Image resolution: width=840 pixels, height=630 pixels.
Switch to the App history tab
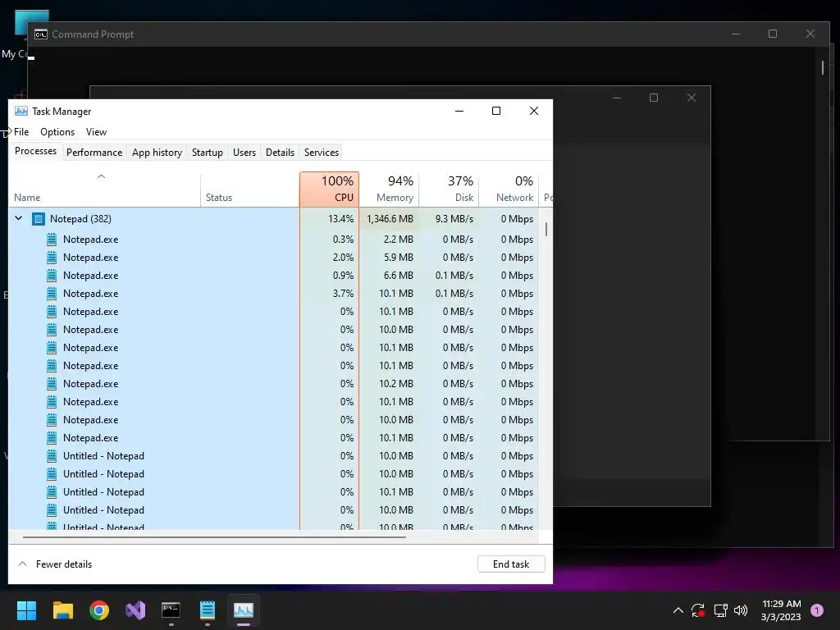tap(157, 153)
